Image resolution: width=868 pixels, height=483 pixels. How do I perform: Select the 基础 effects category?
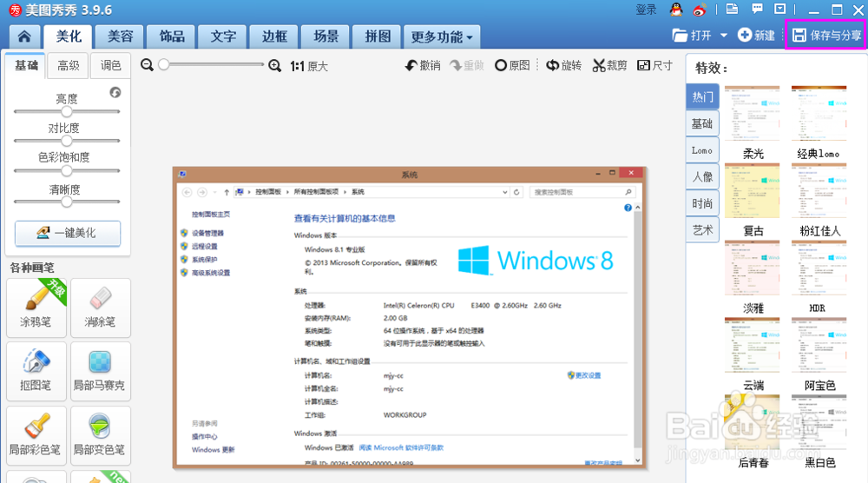pos(702,123)
